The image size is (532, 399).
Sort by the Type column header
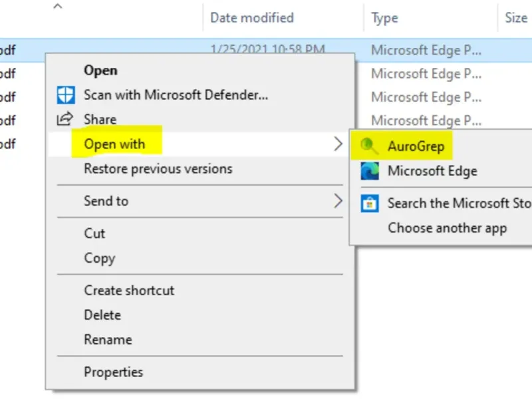pos(384,18)
